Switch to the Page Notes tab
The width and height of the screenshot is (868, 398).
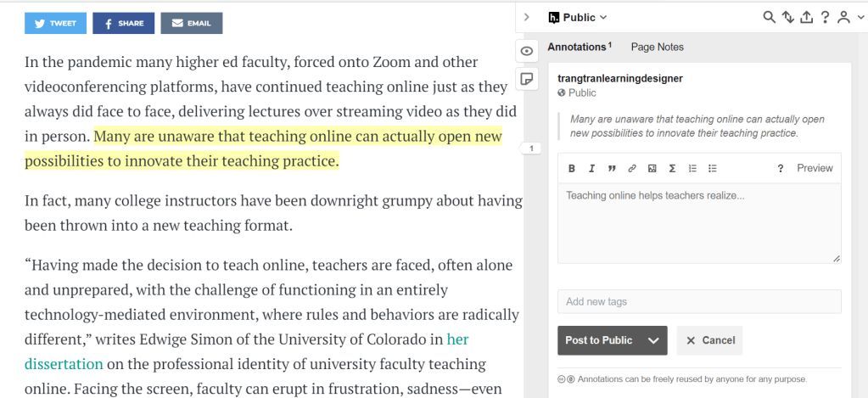click(657, 47)
